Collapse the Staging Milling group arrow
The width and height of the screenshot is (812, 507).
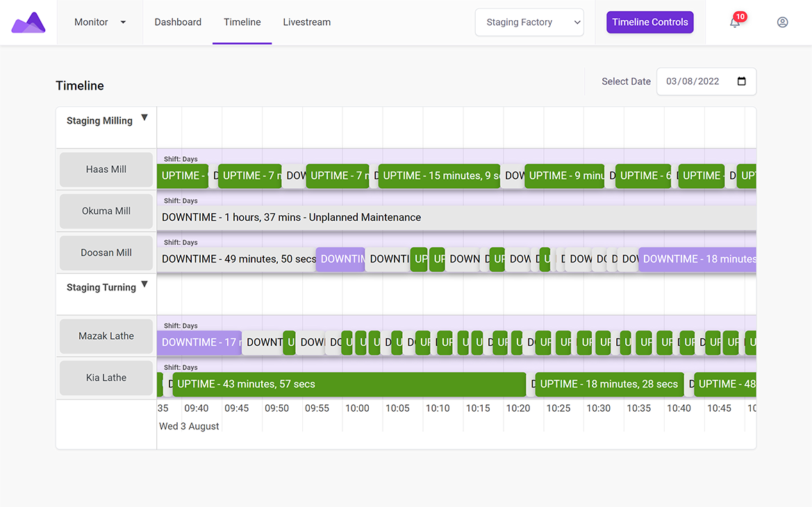coord(144,118)
